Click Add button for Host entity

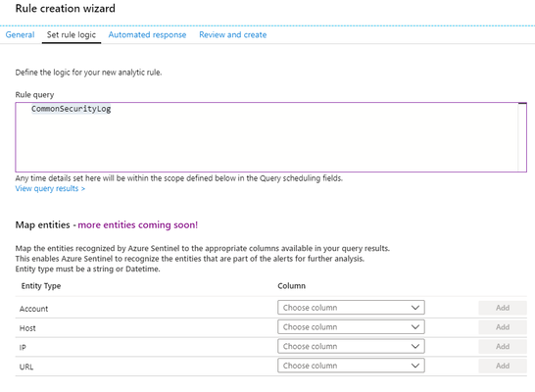click(503, 327)
